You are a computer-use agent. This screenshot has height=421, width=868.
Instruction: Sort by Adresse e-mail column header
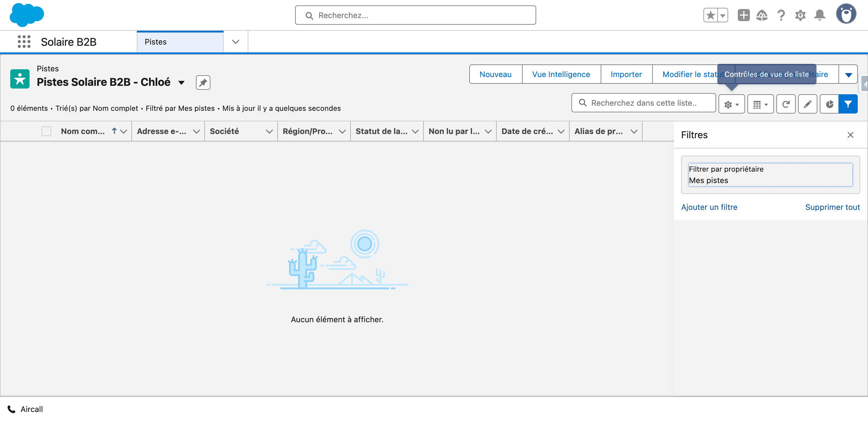[162, 131]
